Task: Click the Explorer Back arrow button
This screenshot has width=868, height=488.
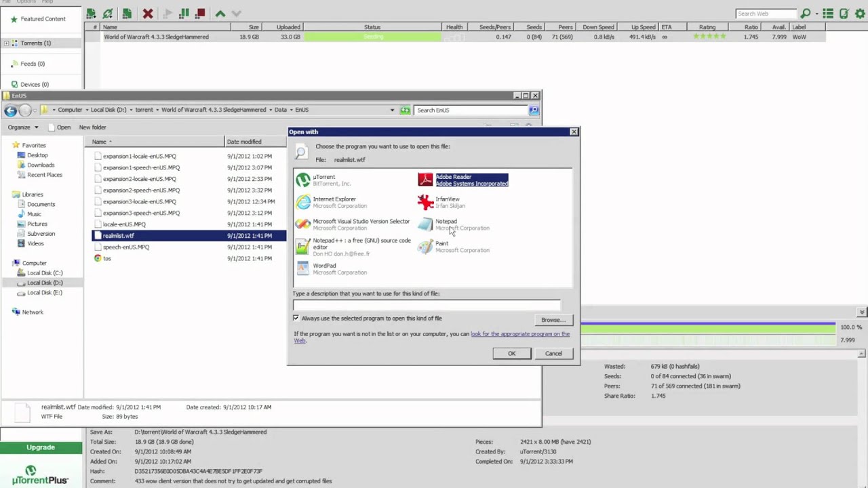Action: click(x=10, y=110)
